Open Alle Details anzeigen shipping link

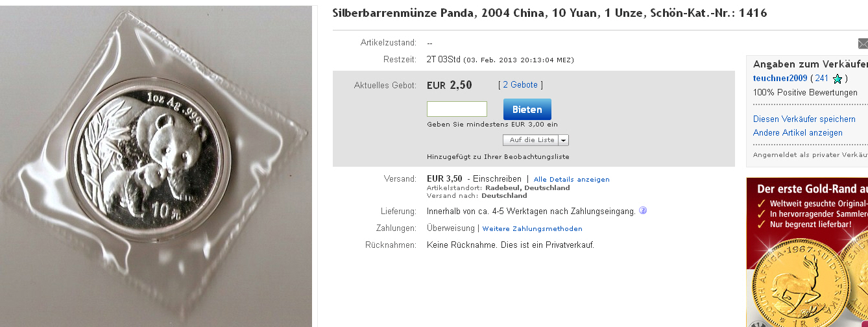pos(572,179)
